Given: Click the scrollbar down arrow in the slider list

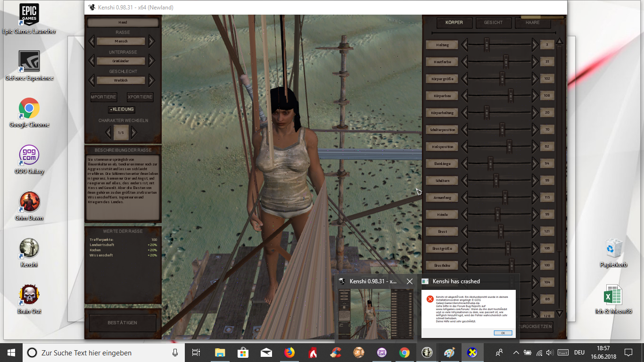Looking at the screenshot, I should tap(560, 313).
